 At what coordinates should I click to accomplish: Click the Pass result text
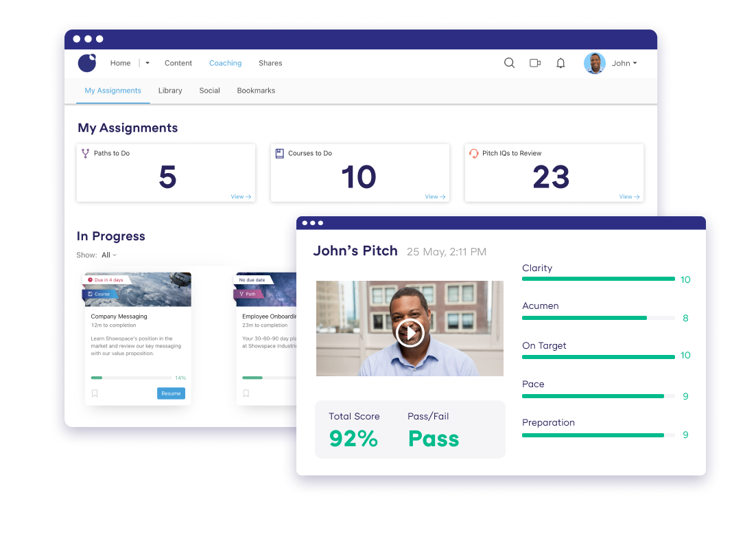(434, 439)
